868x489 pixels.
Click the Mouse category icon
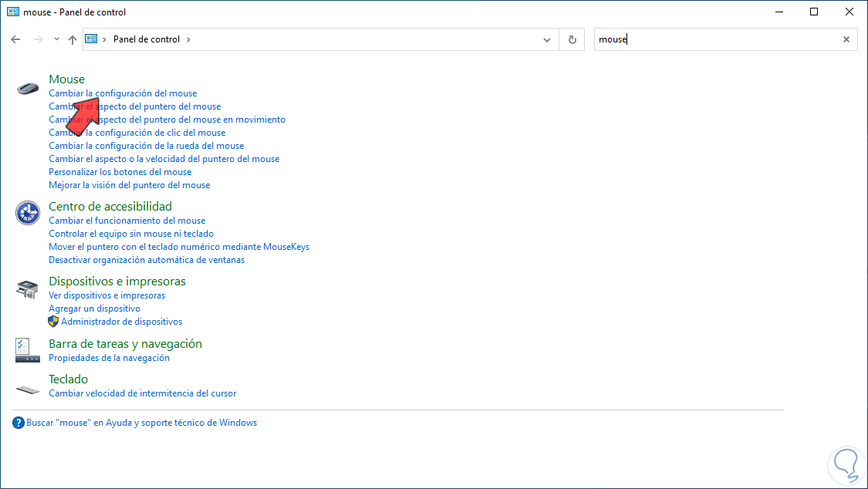(28, 87)
